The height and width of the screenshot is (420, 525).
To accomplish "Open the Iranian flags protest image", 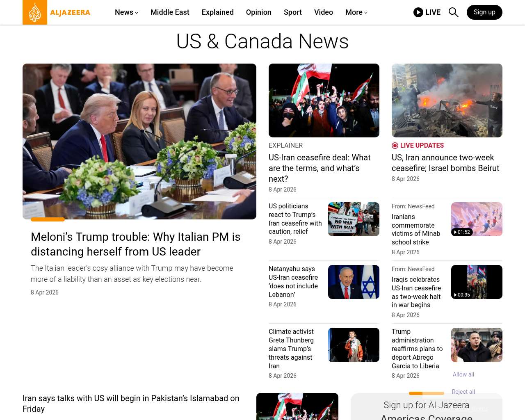I will point(324,100).
